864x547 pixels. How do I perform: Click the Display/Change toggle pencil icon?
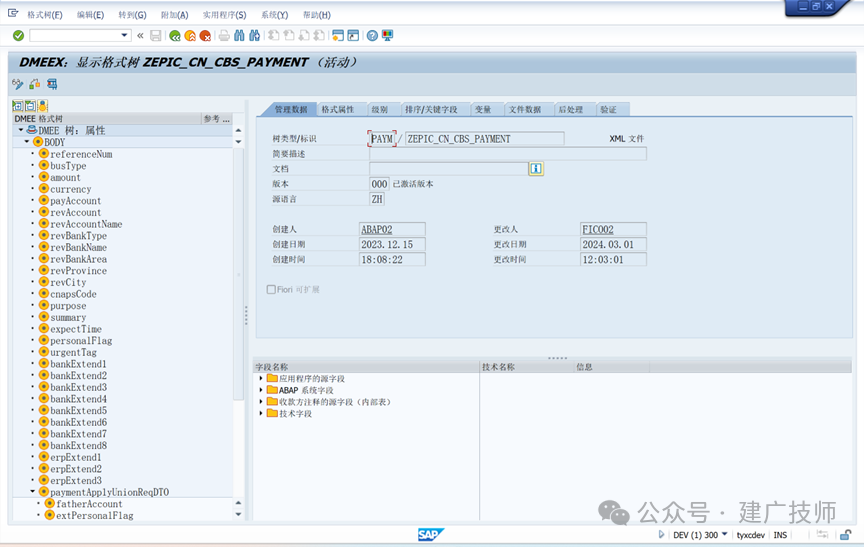tap(18, 84)
